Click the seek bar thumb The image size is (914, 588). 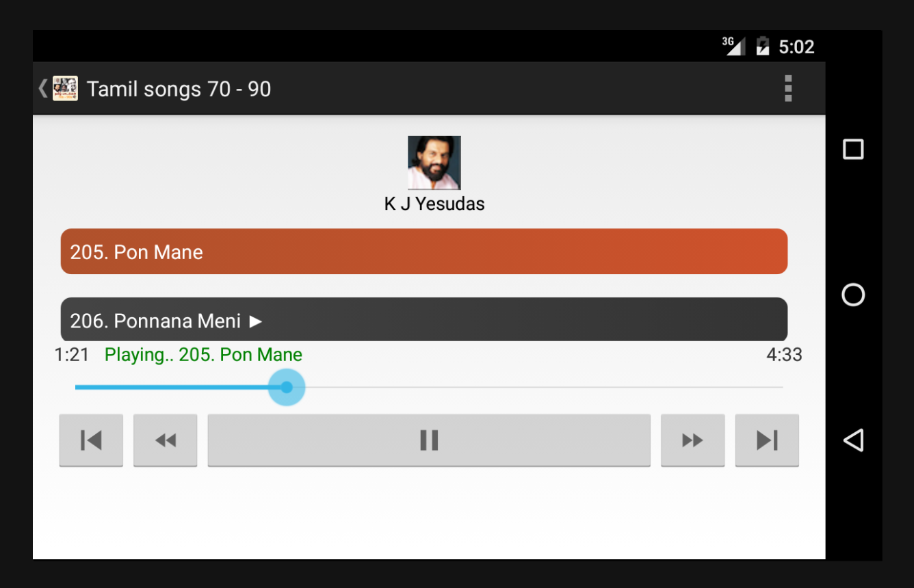coord(287,388)
